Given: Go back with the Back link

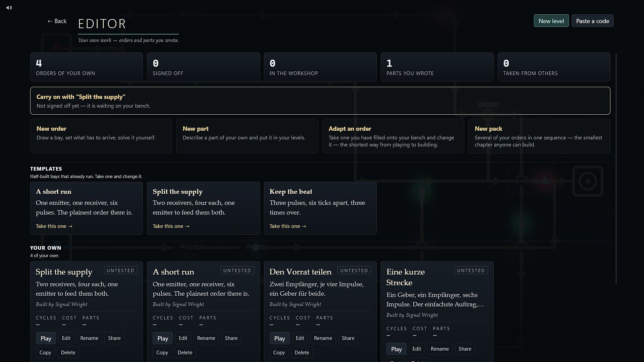Looking at the screenshot, I should [57, 21].
